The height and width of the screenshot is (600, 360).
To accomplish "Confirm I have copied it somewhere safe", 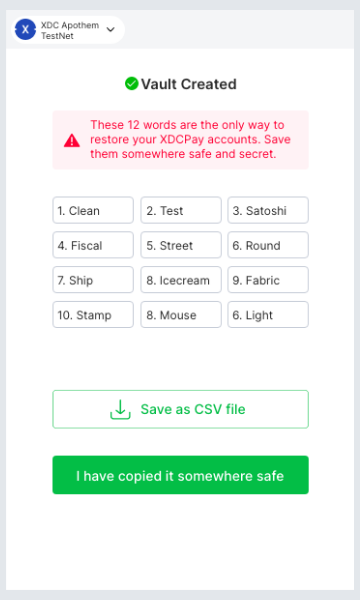I will [181, 475].
